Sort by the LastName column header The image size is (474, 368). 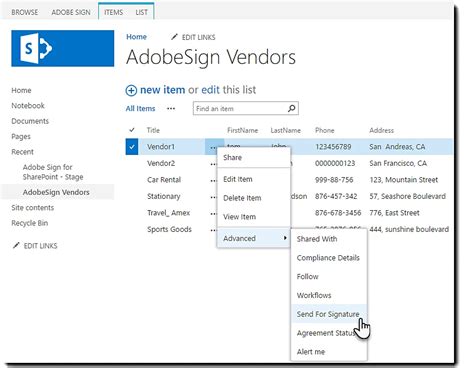[285, 130]
